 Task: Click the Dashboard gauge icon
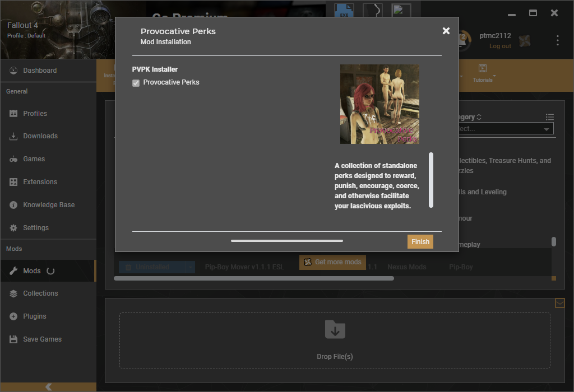(x=13, y=70)
